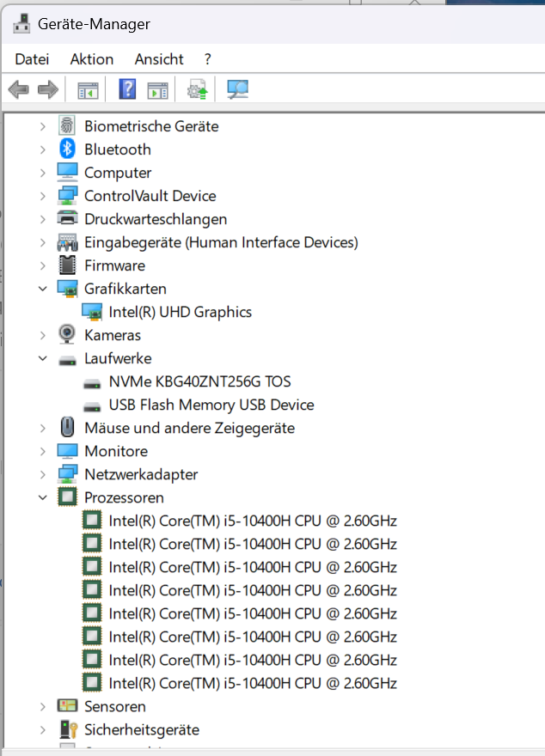Expand the Druckwarteschlangen category

pos(43,219)
